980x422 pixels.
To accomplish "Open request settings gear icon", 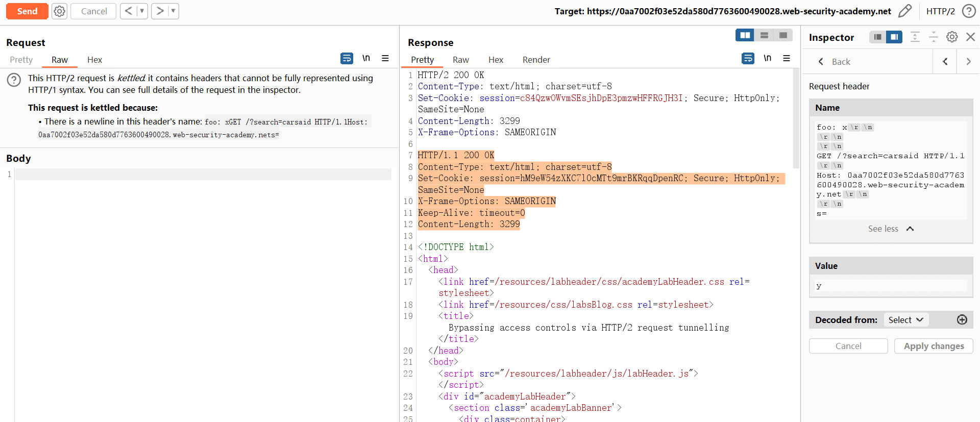I will 60,11.
